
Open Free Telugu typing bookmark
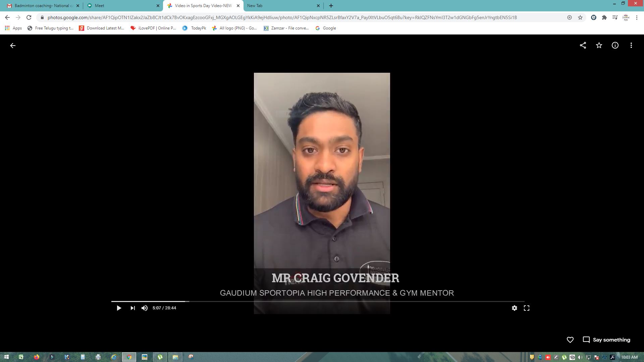tap(51, 28)
